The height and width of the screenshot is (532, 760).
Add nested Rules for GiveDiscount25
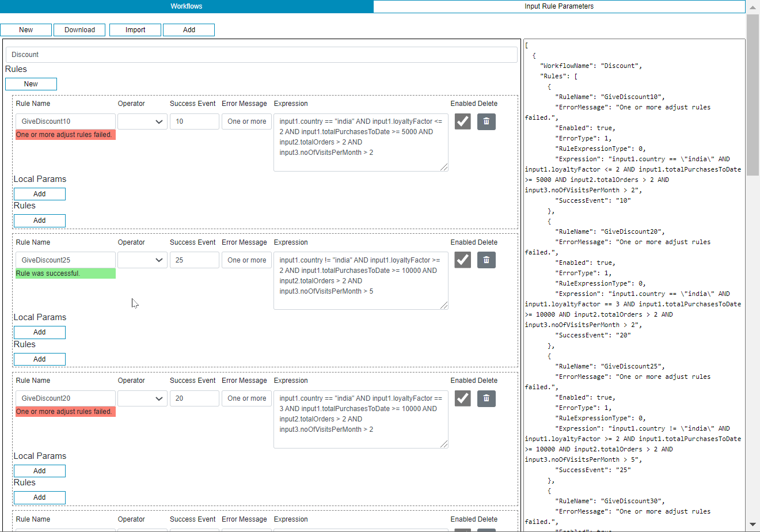(x=40, y=359)
